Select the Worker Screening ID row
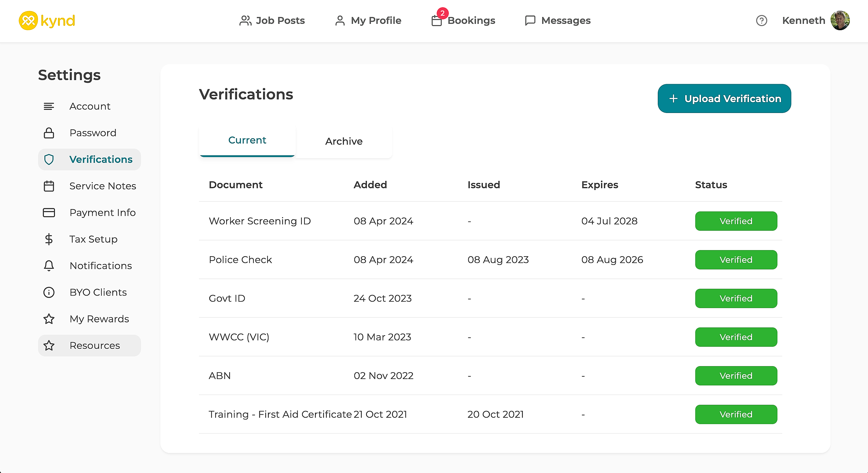868x473 pixels. [260, 221]
